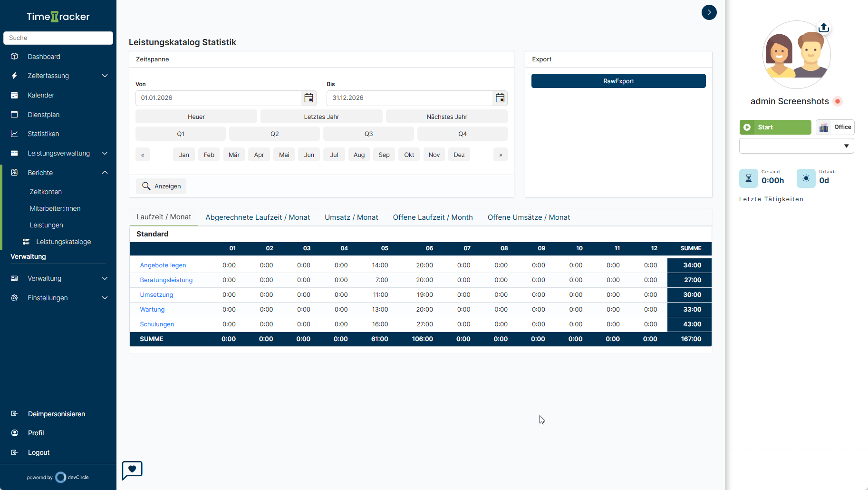Select the Nächstes Jahr time span

point(447,117)
